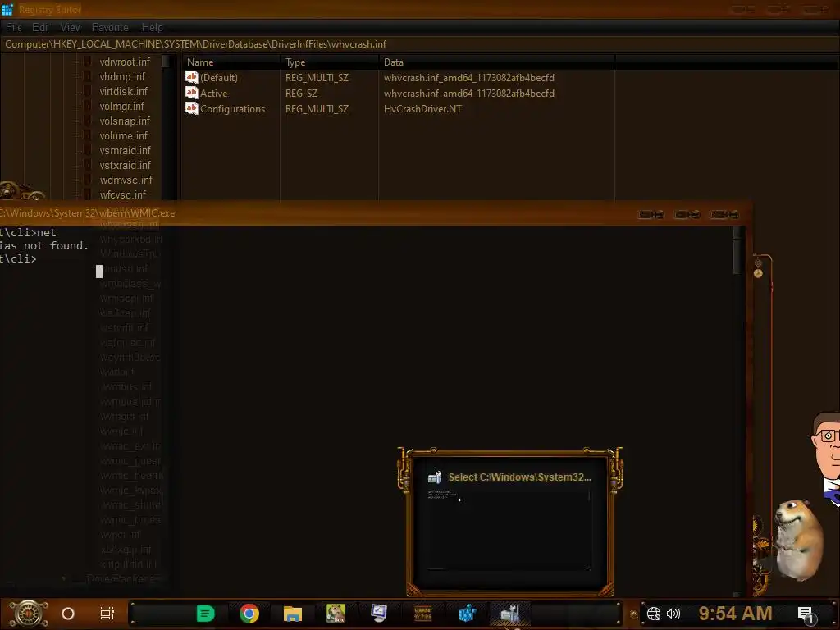Image resolution: width=840 pixels, height=630 pixels.
Task: Click the folder icon beside vdrvroot.inf
Action: 88,62
